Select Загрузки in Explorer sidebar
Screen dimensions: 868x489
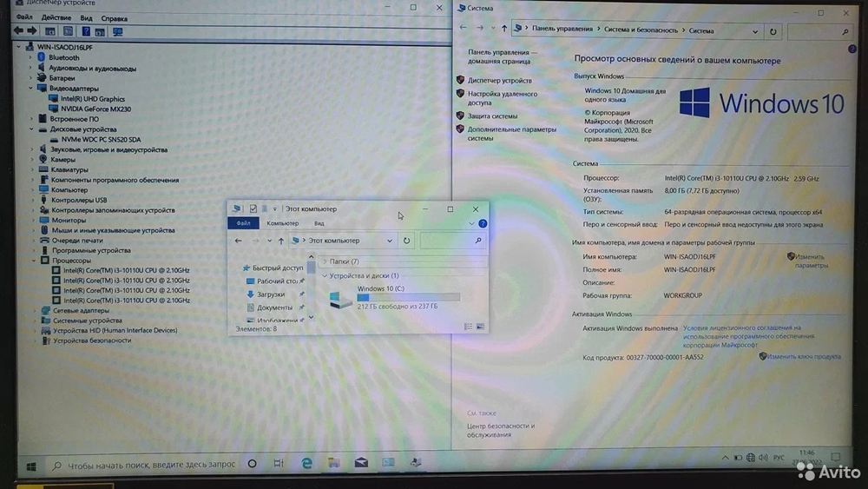[270, 294]
